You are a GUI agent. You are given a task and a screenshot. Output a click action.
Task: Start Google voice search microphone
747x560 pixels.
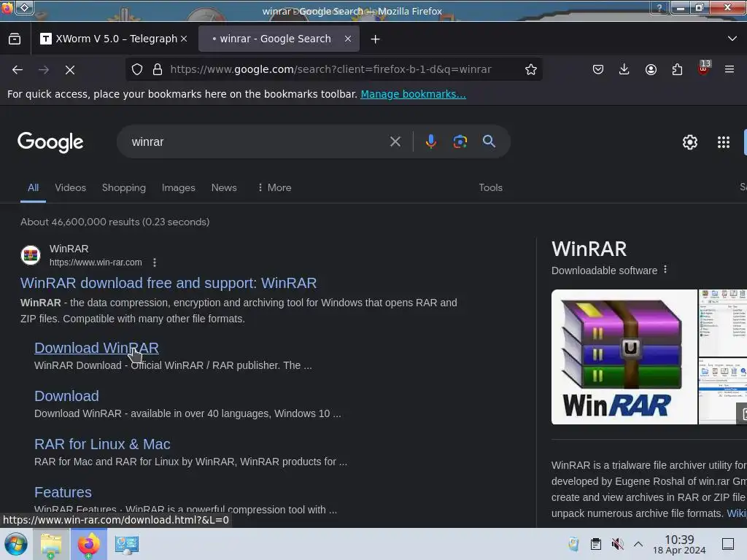pos(430,141)
